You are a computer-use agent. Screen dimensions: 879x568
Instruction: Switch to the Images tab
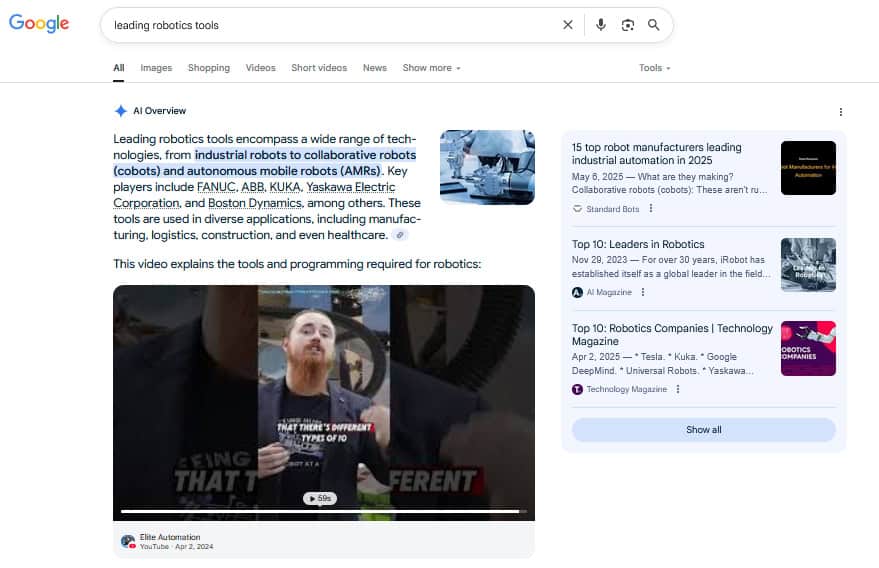(x=156, y=68)
